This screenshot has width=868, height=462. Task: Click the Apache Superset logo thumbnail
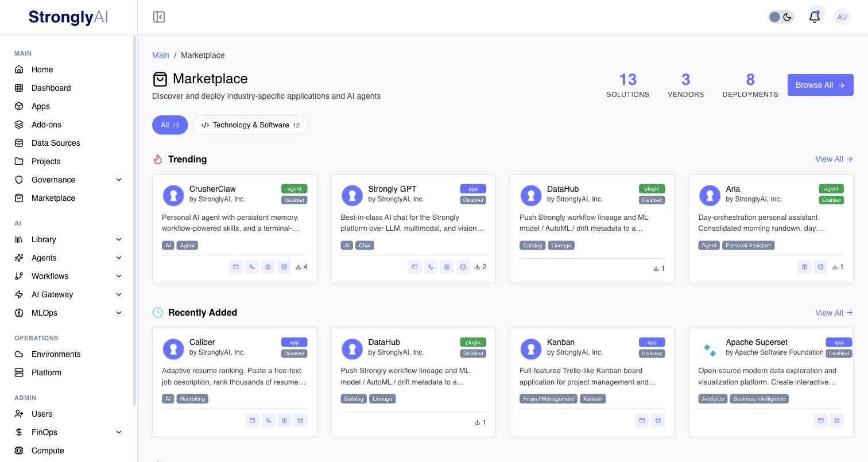pyautogui.click(x=710, y=349)
